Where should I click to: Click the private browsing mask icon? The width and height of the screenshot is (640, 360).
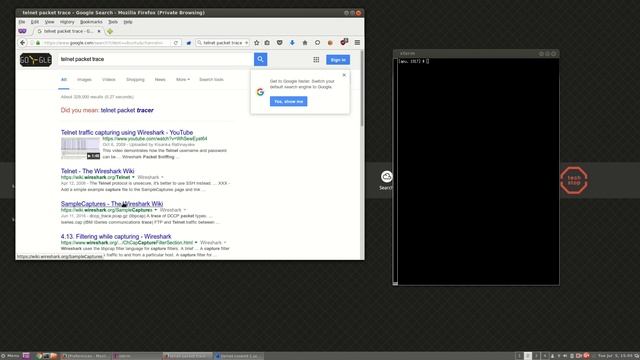pos(22,31)
